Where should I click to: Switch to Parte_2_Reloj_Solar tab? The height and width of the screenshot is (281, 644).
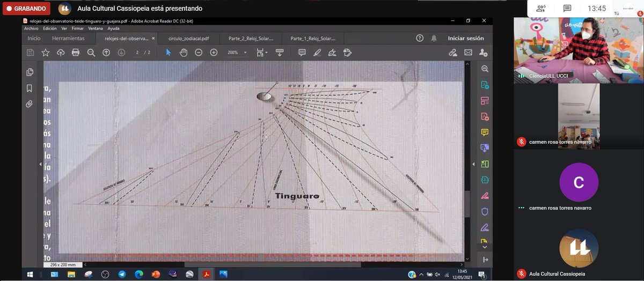[x=251, y=38]
